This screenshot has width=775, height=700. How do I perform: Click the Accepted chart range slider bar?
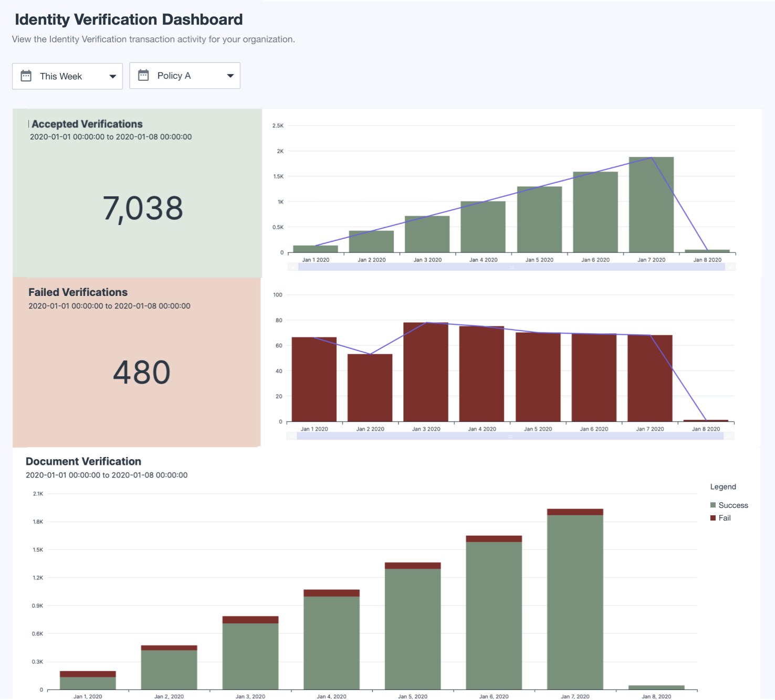point(511,267)
